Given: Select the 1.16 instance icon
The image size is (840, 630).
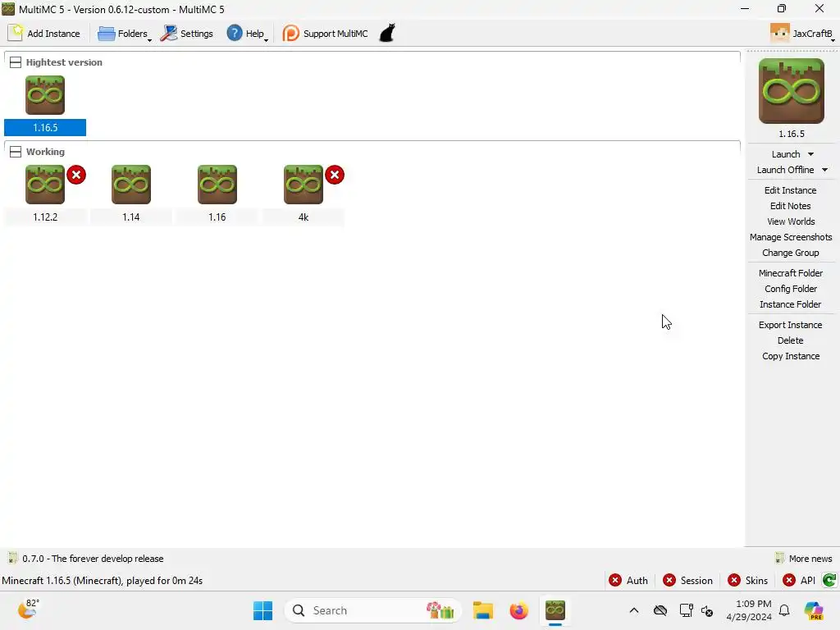Looking at the screenshot, I should (x=217, y=185).
